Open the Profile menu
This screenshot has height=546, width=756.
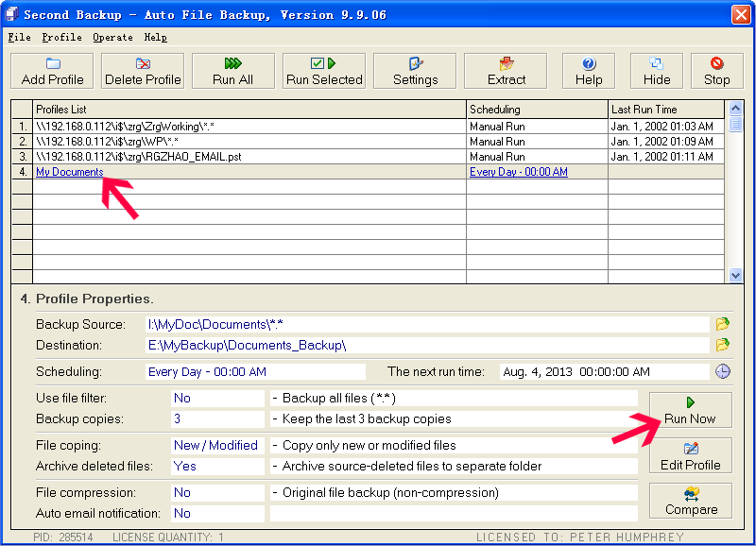point(61,37)
